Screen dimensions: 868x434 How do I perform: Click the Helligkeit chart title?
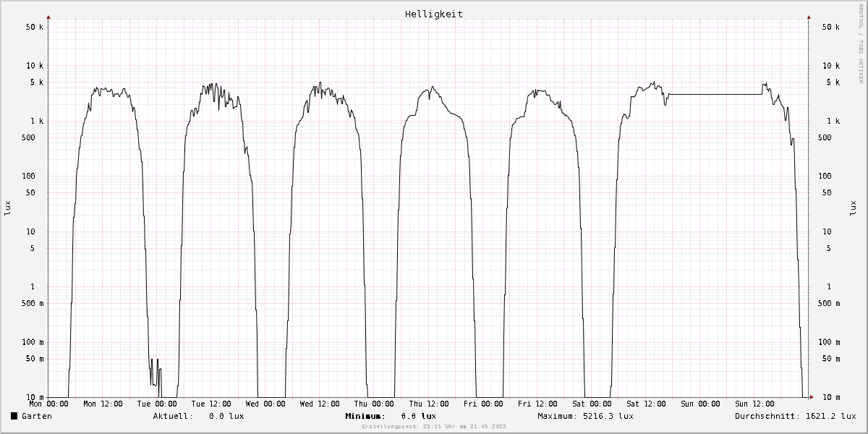(x=434, y=14)
